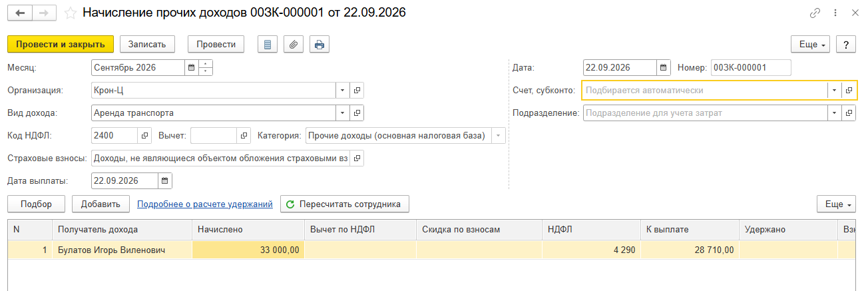Image resolution: width=868 pixels, height=291 pixels.
Task: Open help with the question mark button
Action: 845,45
